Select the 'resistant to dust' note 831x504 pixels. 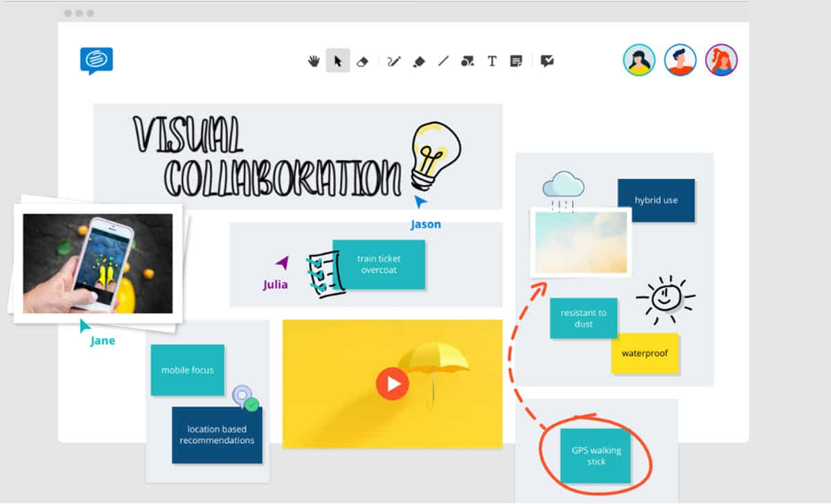pos(583,318)
